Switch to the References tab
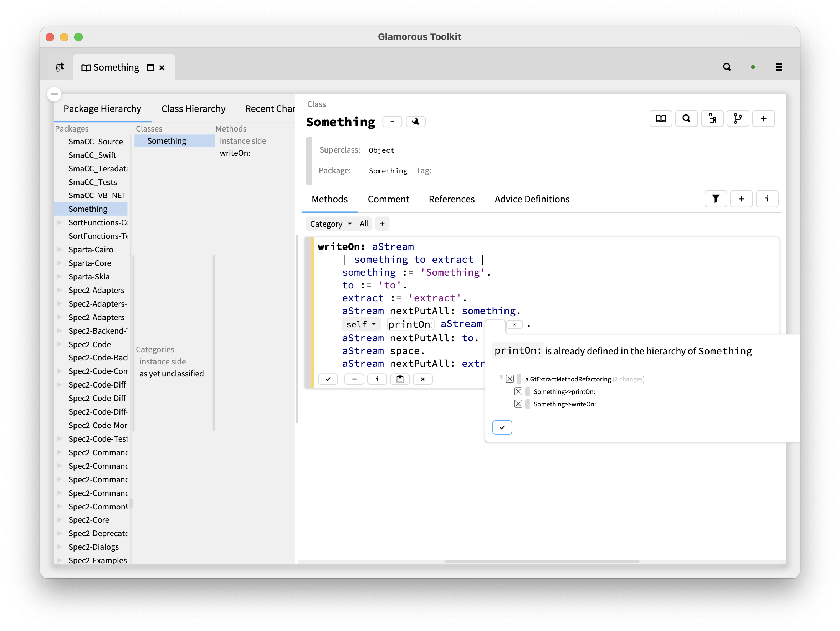 pyautogui.click(x=451, y=199)
